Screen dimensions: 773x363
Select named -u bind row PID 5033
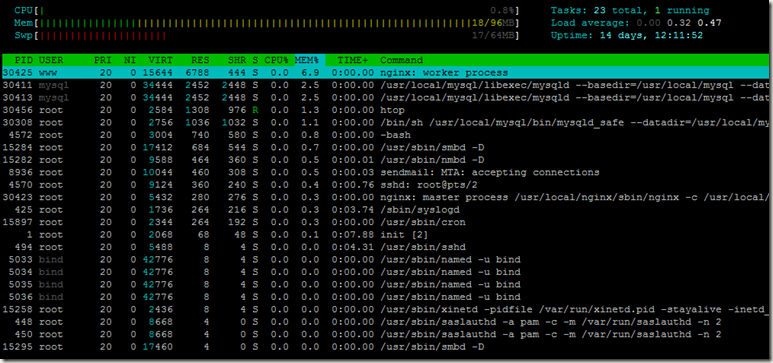(386, 260)
